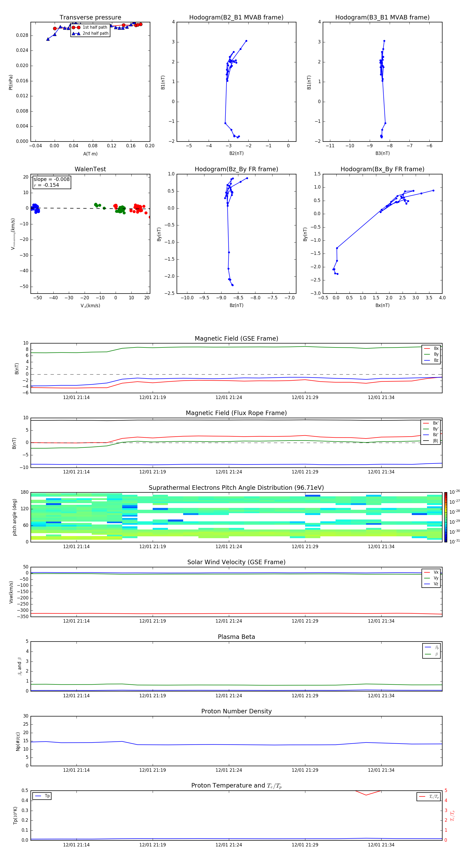The height and width of the screenshot is (868, 473).
Task: Click the Te/Tp legend box in temperature plot
Action: (429, 796)
